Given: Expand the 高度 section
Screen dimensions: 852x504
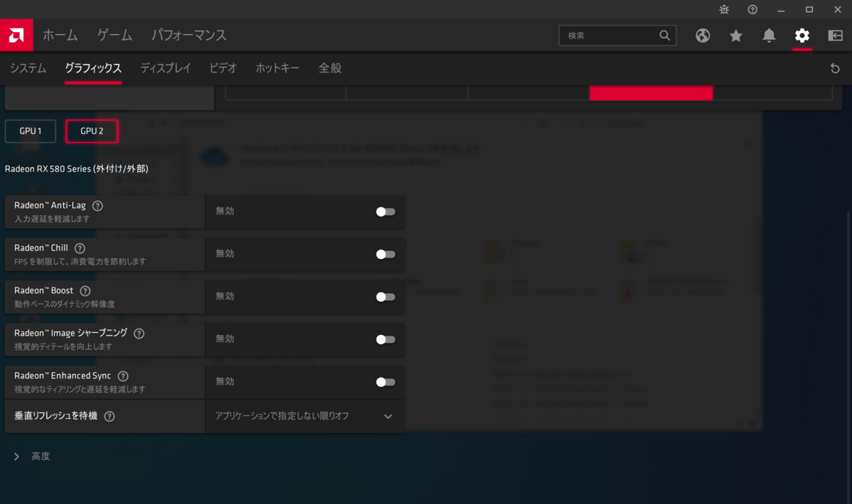Looking at the screenshot, I should [x=32, y=456].
